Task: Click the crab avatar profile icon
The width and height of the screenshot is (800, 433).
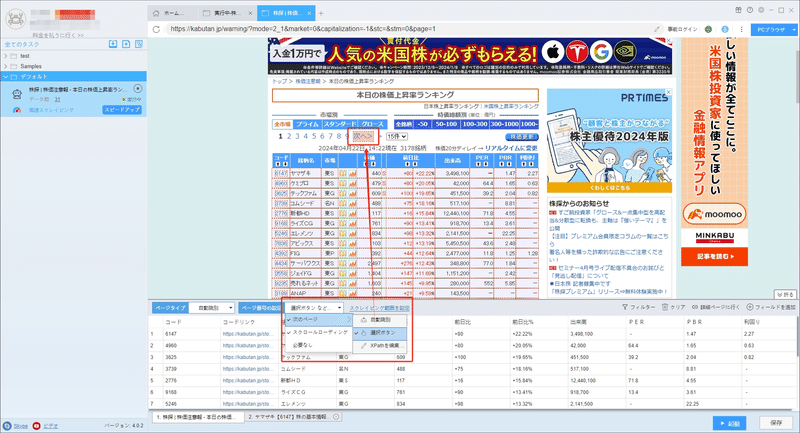Action: (x=15, y=19)
